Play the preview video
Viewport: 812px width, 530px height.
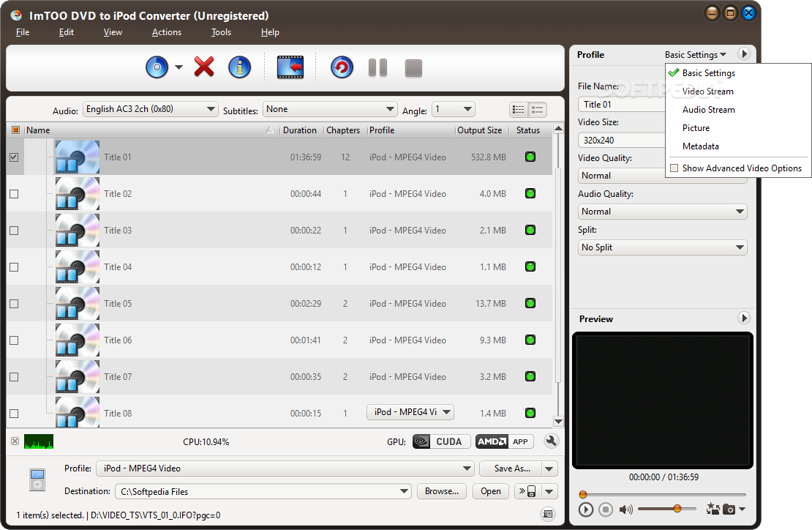(586, 510)
